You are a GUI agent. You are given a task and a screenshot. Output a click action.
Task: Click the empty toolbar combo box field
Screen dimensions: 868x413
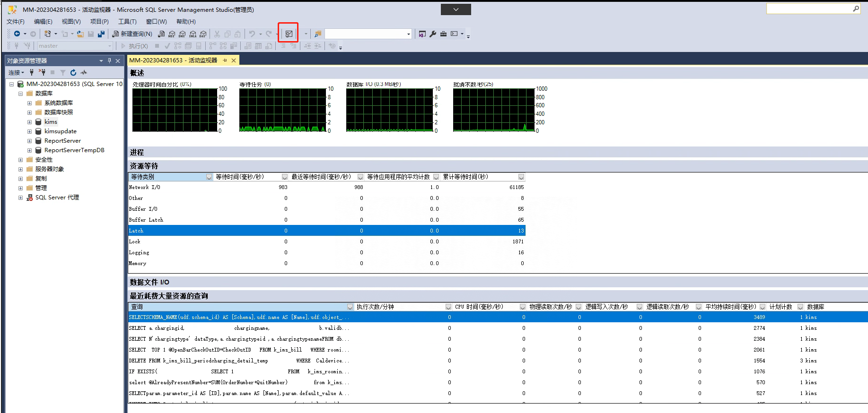point(368,34)
